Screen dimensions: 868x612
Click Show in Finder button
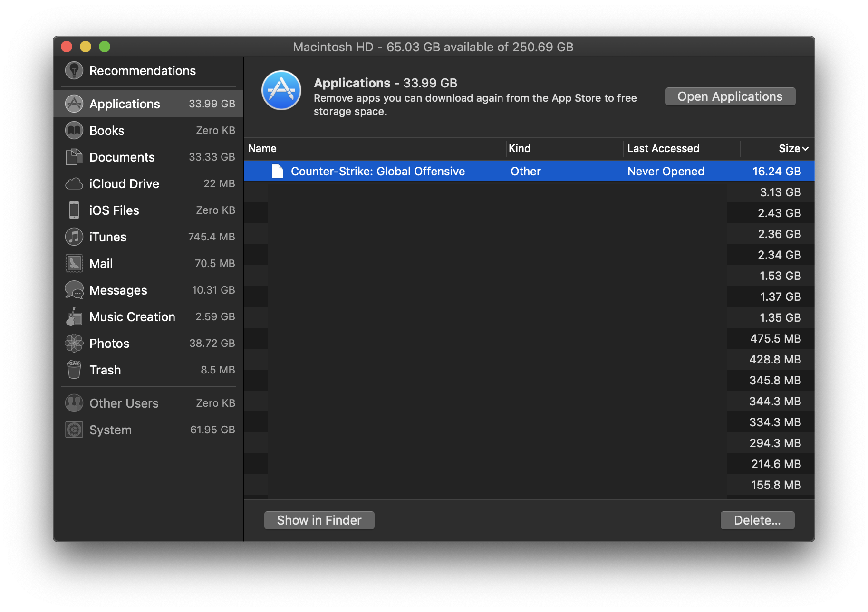tap(319, 520)
